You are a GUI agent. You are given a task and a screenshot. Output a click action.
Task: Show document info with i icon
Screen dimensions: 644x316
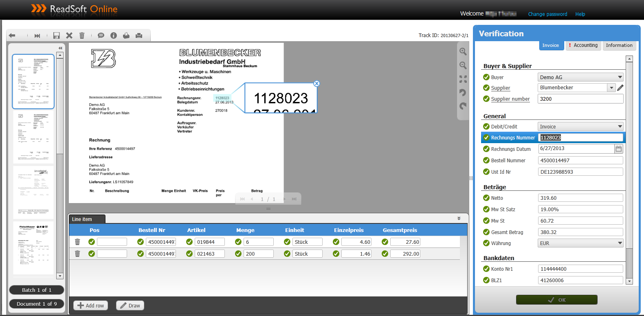click(x=114, y=35)
